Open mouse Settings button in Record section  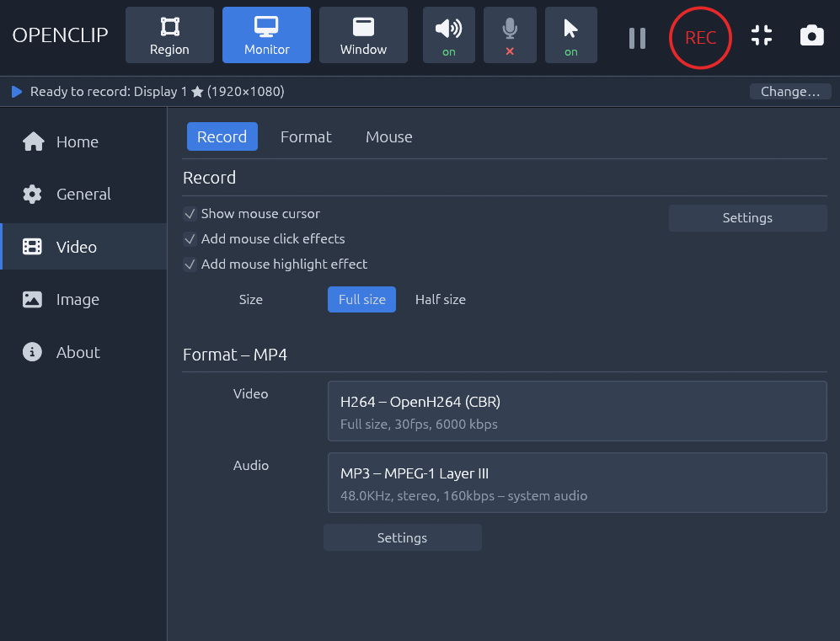point(747,218)
